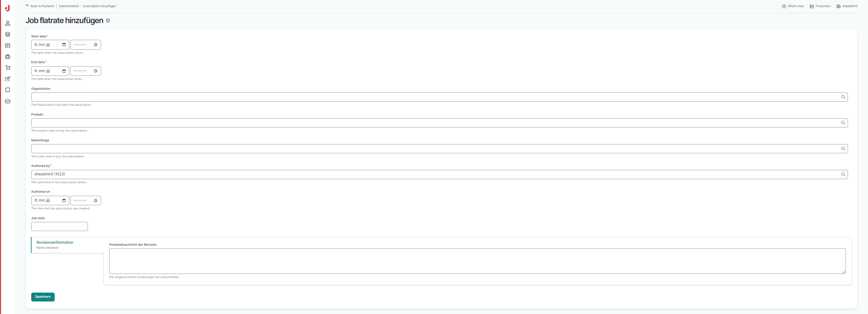Click into the Job slots field
Image resolution: width=868 pixels, height=314 pixels.
pos(59,227)
